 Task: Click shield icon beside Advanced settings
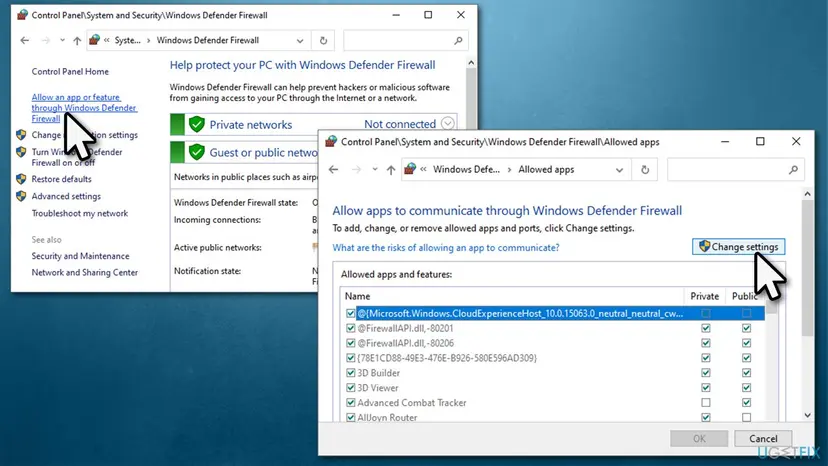coord(21,196)
